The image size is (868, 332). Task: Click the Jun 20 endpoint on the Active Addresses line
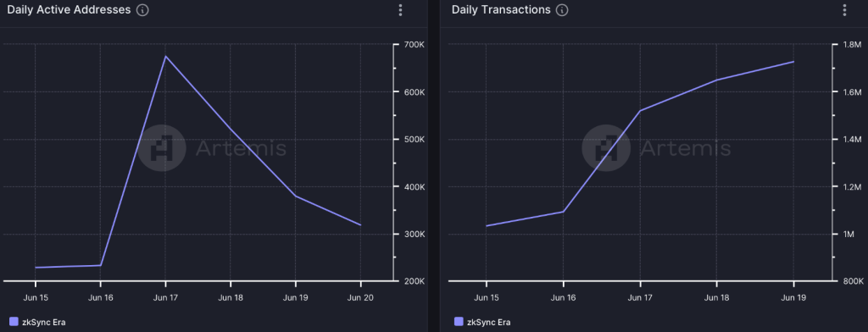[x=360, y=224]
